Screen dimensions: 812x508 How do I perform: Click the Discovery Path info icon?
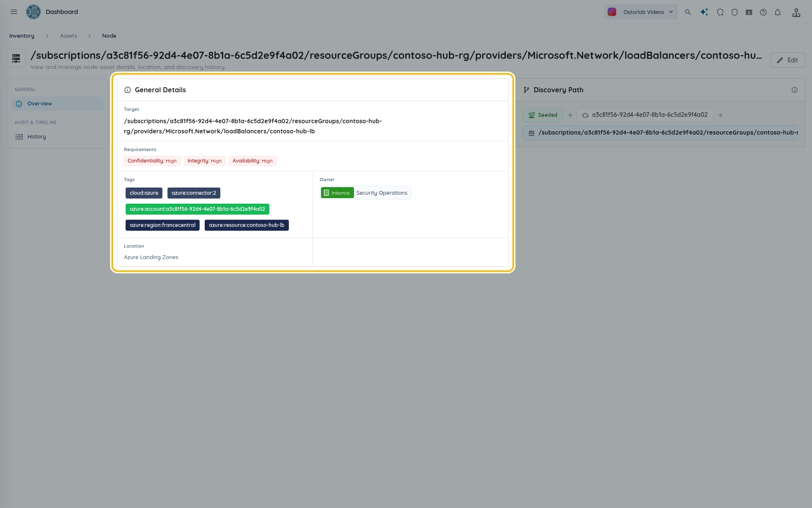795,90
